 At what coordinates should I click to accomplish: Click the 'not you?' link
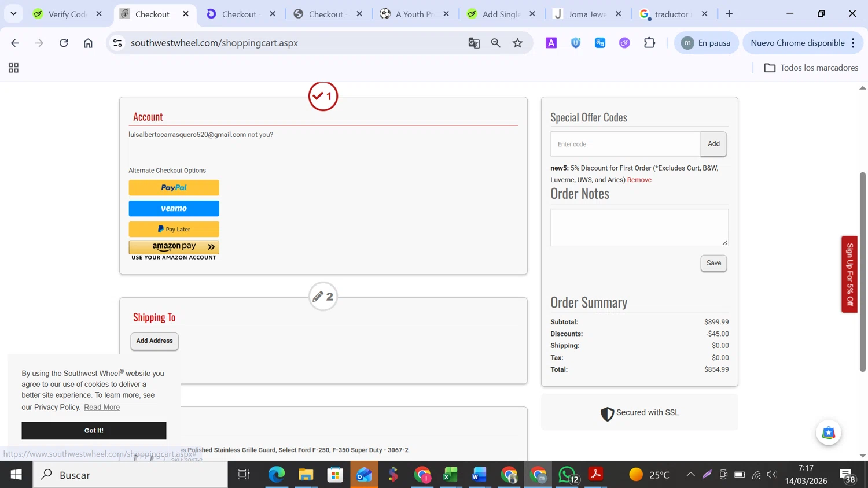click(x=260, y=135)
